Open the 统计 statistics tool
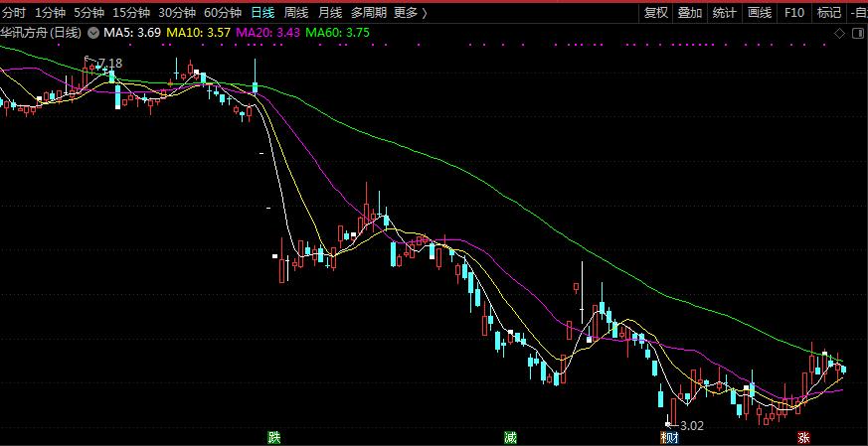Image resolution: width=868 pixels, height=446 pixels. pos(724,13)
